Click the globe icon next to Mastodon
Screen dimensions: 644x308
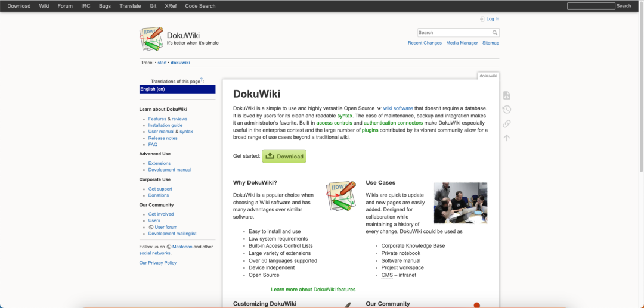[x=169, y=247]
